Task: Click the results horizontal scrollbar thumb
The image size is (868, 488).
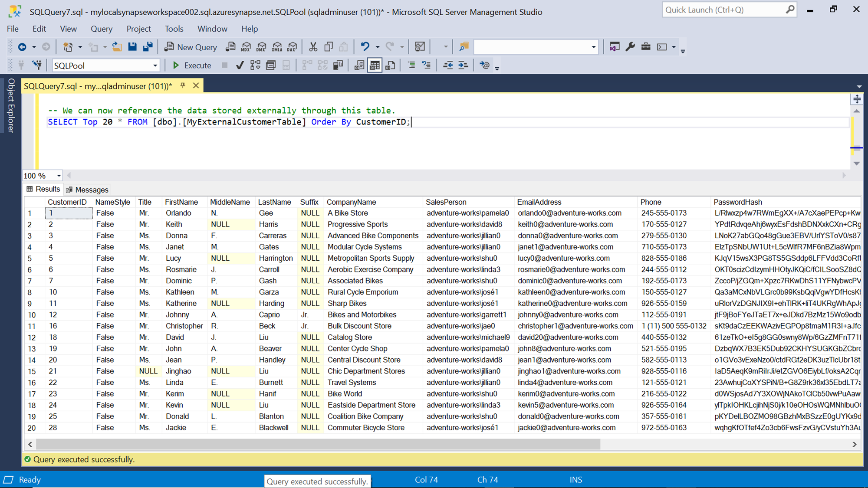Action: tap(318, 444)
